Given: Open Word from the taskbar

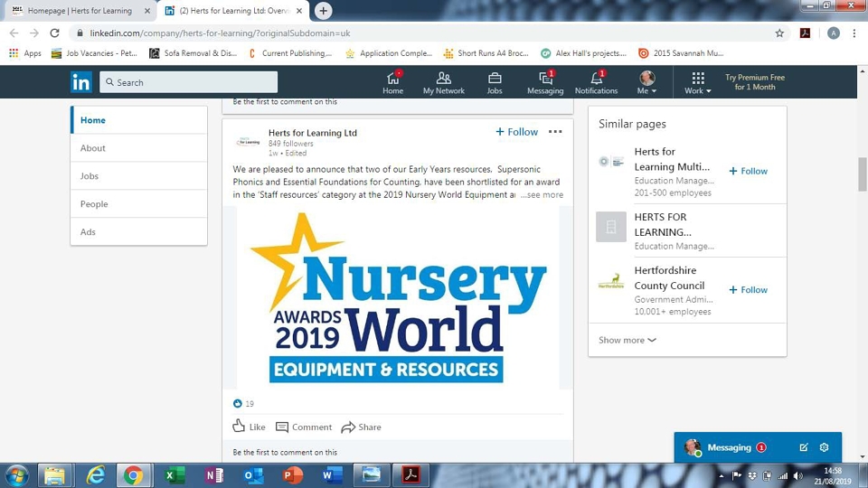Looking at the screenshot, I should point(332,475).
